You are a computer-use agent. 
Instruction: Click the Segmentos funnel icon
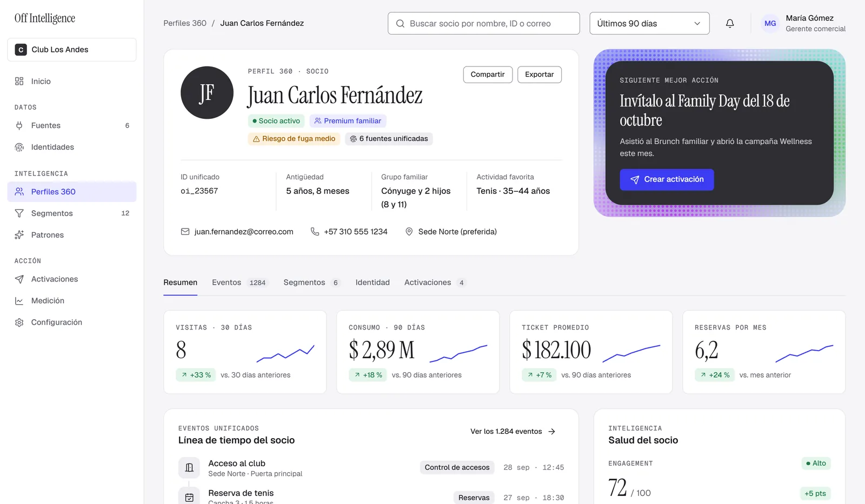coord(19,213)
